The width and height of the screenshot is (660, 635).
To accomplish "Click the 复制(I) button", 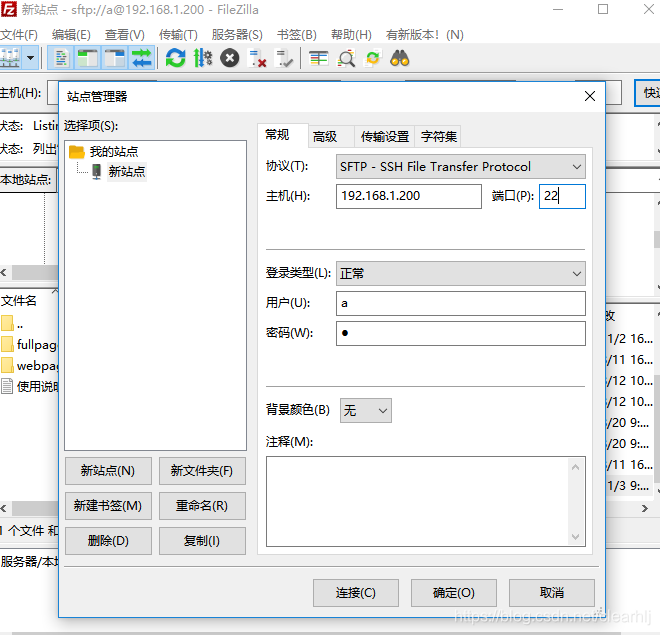I will [x=202, y=541].
